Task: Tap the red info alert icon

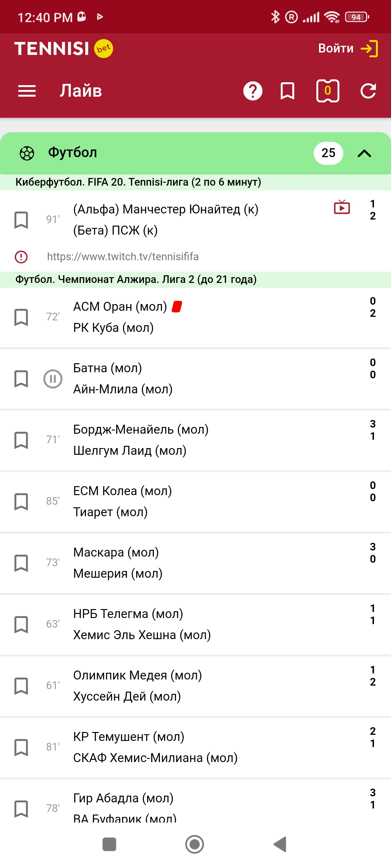Action: pos(21,257)
